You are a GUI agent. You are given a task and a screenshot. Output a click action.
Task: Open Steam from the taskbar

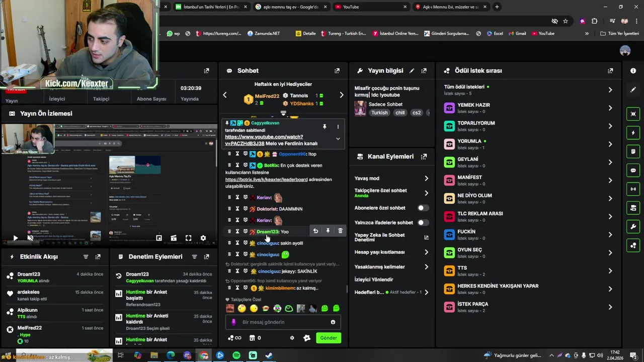point(269,355)
